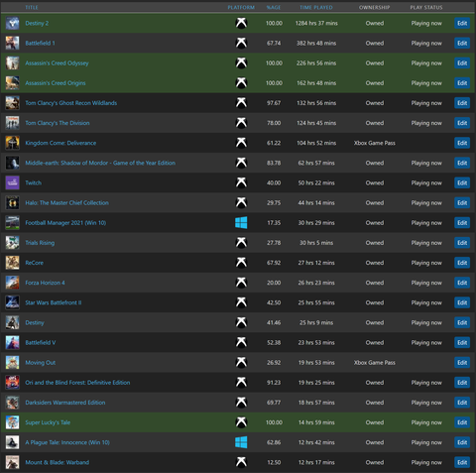The width and height of the screenshot is (476, 473).
Task: Open the Assassin's Creed Odyssey title link
Action: (57, 63)
